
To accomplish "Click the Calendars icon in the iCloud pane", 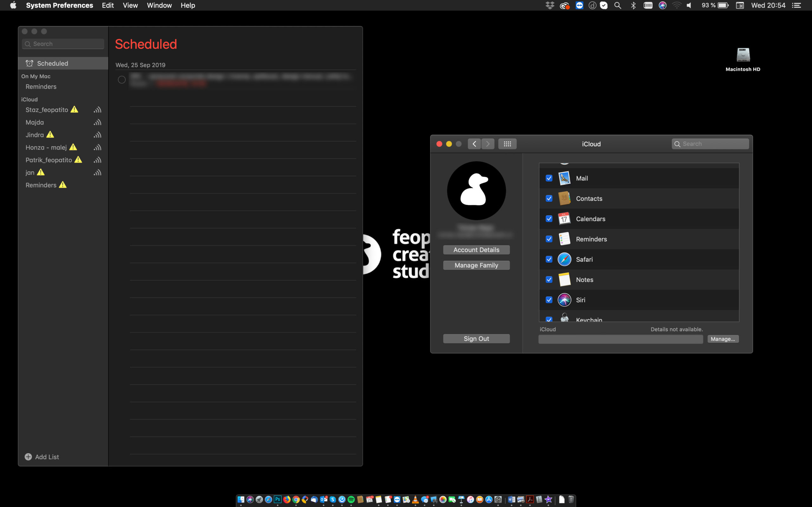I will pyautogui.click(x=564, y=219).
